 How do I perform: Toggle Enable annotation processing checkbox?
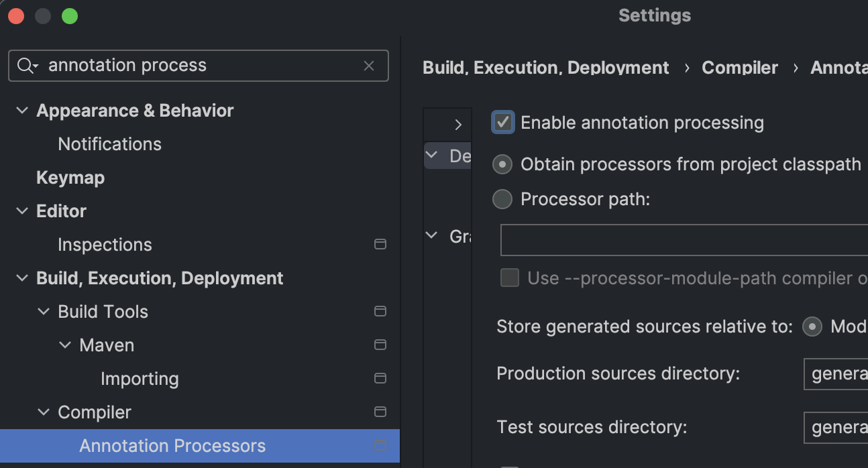point(503,123)
